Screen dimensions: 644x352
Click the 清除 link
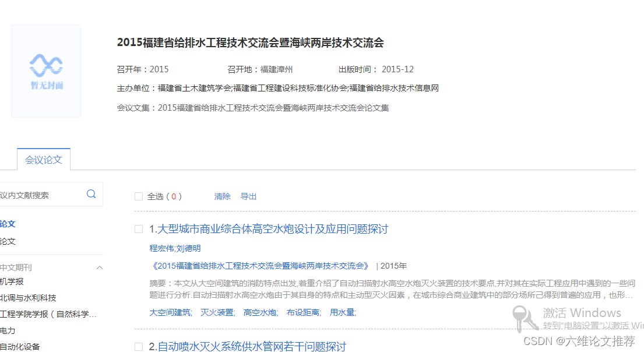pyautogui.click(x=222, y=196)
